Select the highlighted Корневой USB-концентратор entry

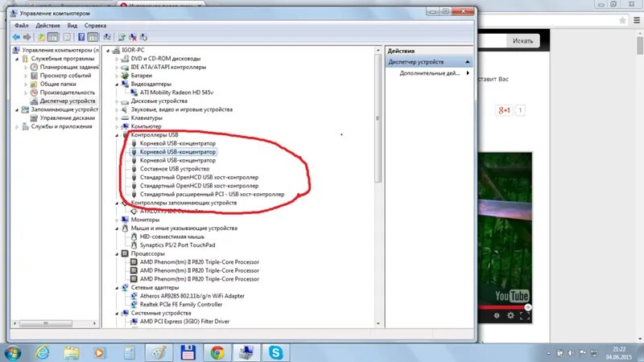(177, 152)
